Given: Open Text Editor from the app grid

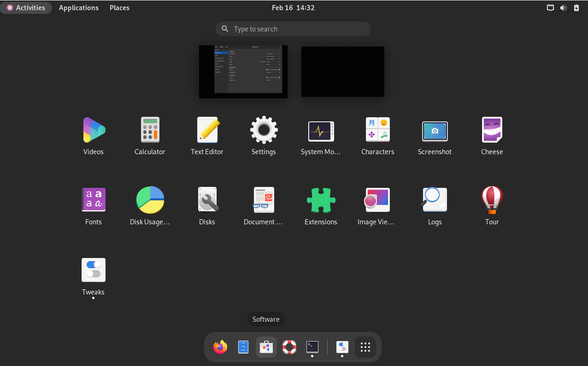Looking at the screenshot, I should pyautogui.click(x=207, y=130).
